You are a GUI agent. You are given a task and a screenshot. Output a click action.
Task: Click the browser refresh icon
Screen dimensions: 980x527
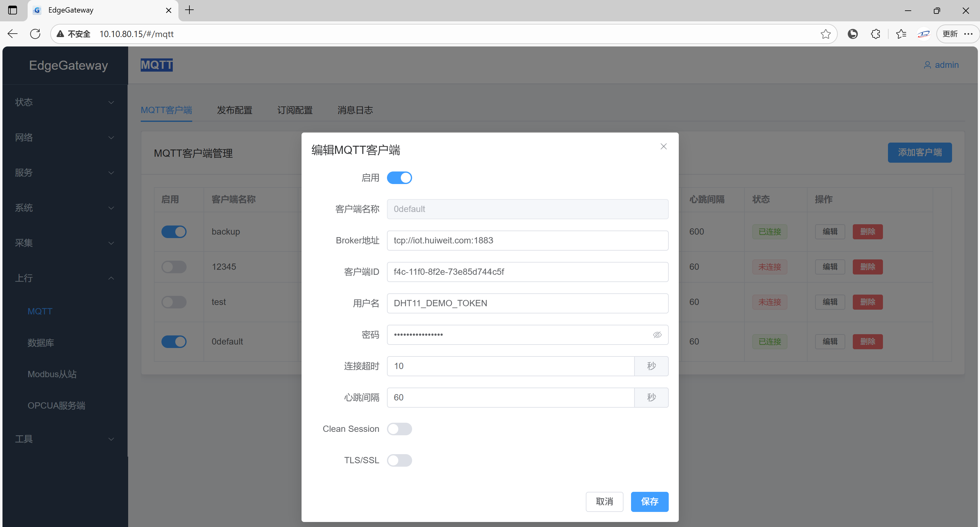point(35,34)
